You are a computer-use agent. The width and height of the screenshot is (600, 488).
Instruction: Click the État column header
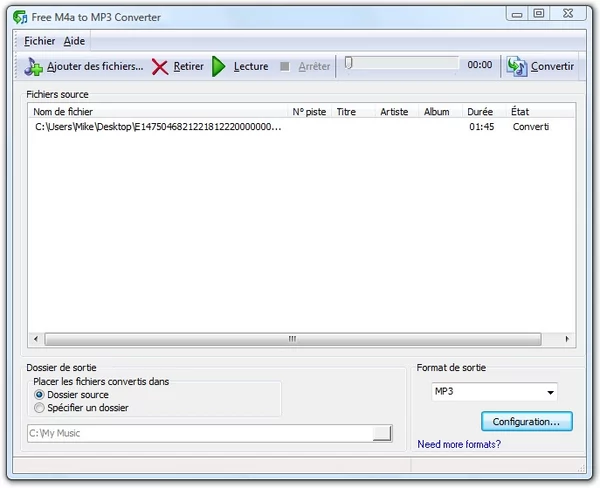pos(541,112)
